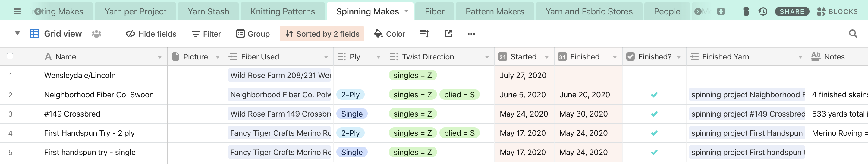The height and width of the screenshot is (164, 868).
Task: Open the Twist Direction column dropdown arrow
Action: [x=487, y=57]
